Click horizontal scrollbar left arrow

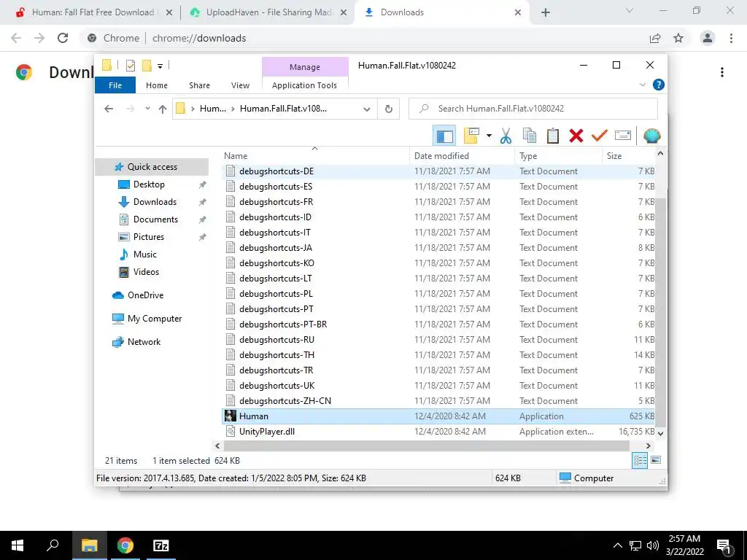coord(217,446)
